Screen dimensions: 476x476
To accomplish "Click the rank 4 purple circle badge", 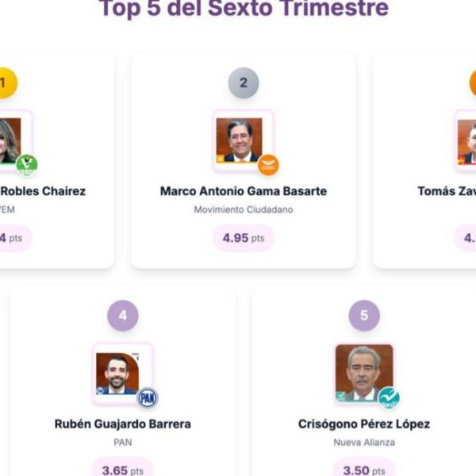I will [123, 316].
